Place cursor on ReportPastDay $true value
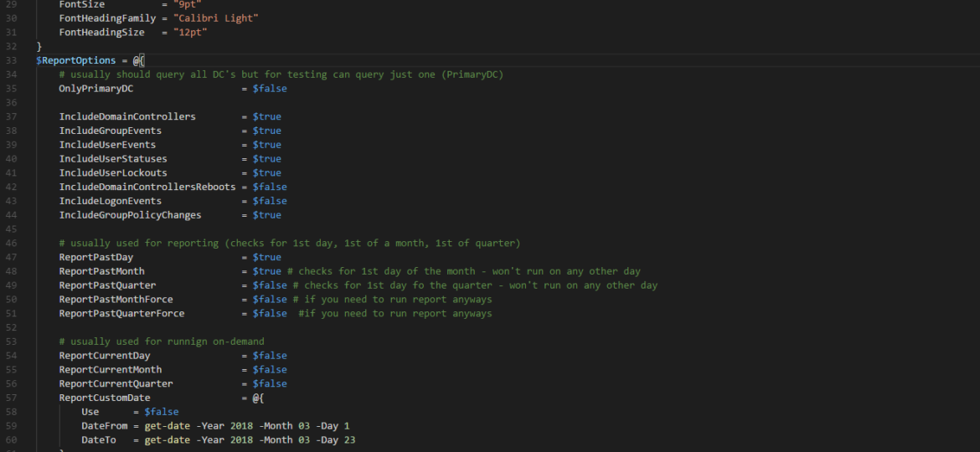 tap(267, 257)
